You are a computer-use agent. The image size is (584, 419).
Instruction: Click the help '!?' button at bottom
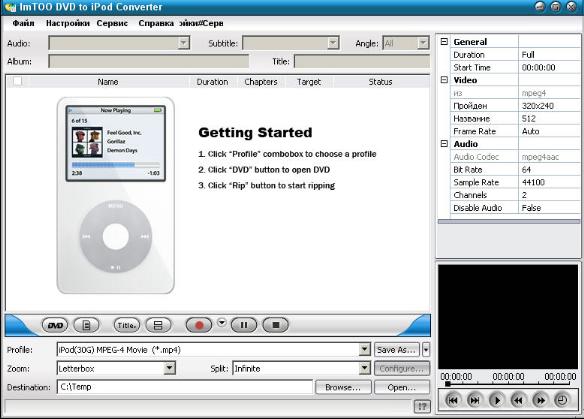pos(422,406)
